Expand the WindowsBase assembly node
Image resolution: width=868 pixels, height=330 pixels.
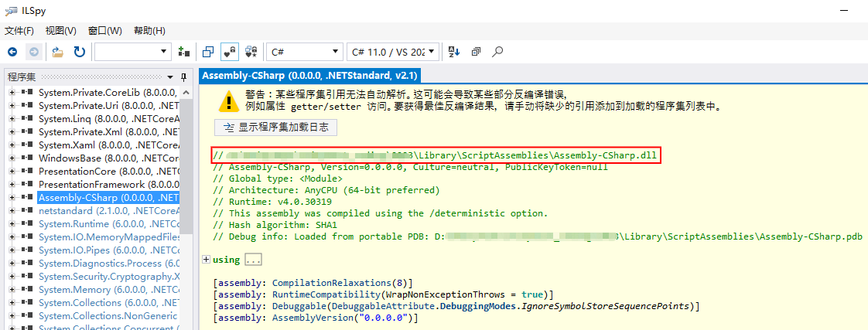tap(12, 158)
